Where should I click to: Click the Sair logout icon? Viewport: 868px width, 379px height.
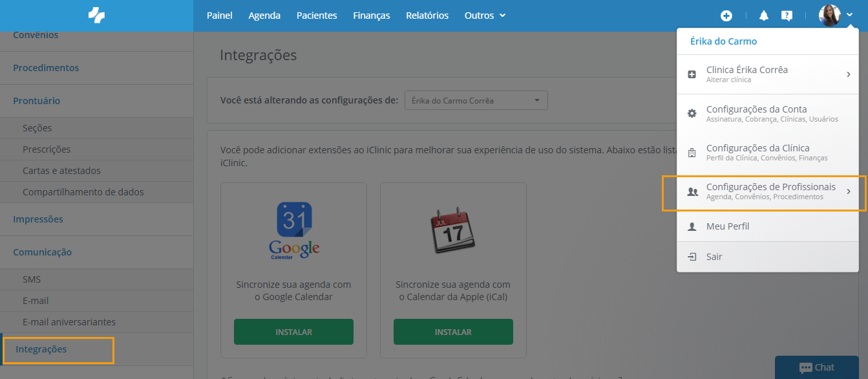(x=692, y=257)
